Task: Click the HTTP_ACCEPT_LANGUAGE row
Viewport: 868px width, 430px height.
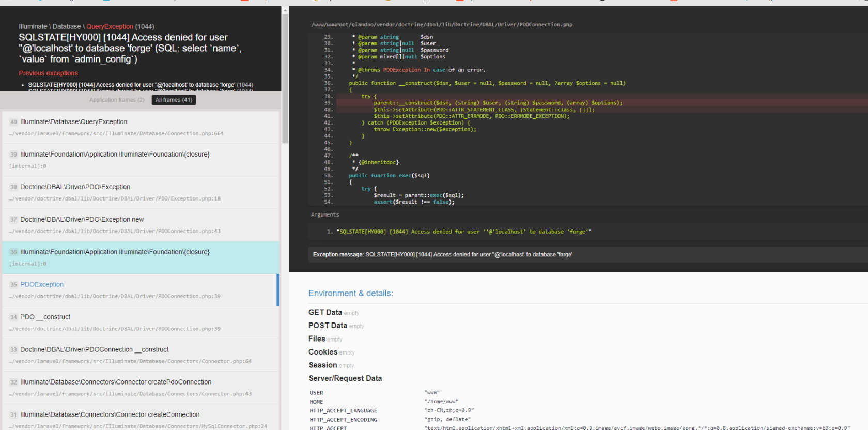Action: [588, 411]
